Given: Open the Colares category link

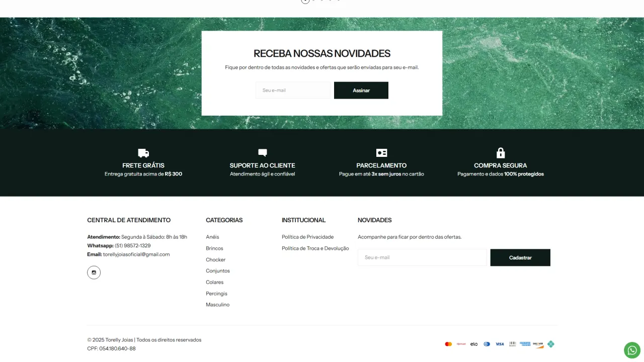Looking at the screenshot, I should point(215,282).
